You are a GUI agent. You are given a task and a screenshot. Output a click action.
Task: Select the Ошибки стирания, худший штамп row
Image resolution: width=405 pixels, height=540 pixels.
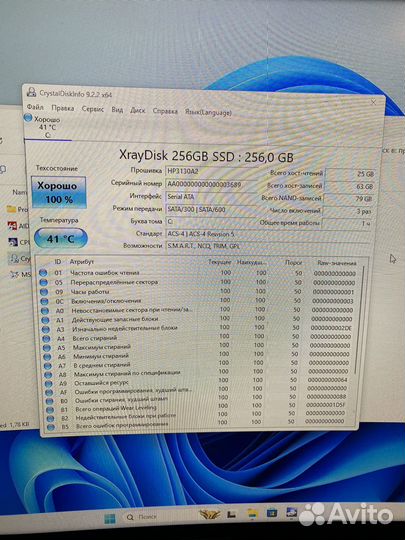(198, 398)
